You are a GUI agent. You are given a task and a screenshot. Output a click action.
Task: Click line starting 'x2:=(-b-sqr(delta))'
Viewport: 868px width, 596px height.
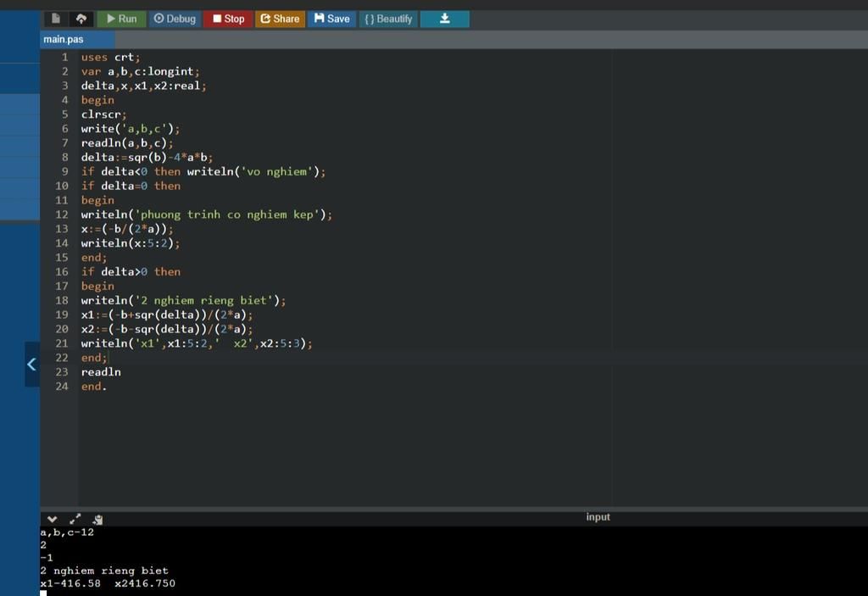167,329
